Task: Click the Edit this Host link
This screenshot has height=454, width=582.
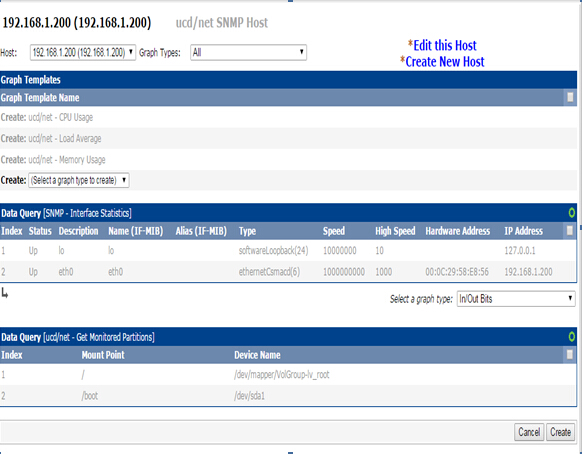Action: coord(445,45)
